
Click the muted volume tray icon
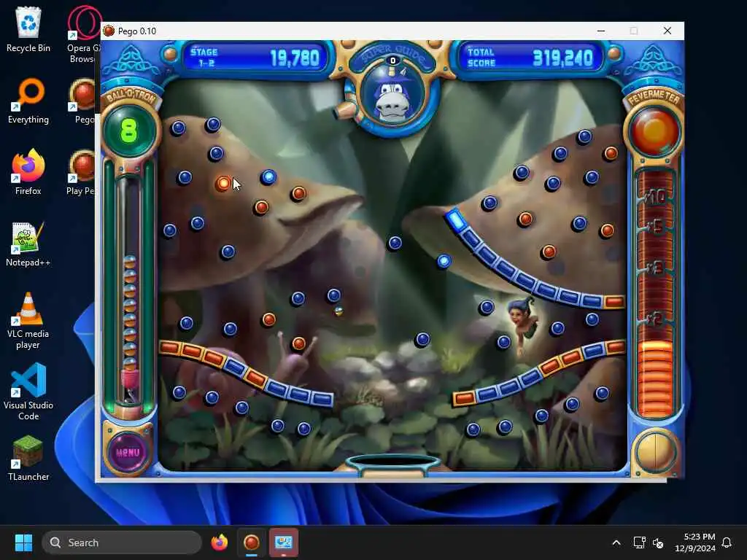(658, 542)
